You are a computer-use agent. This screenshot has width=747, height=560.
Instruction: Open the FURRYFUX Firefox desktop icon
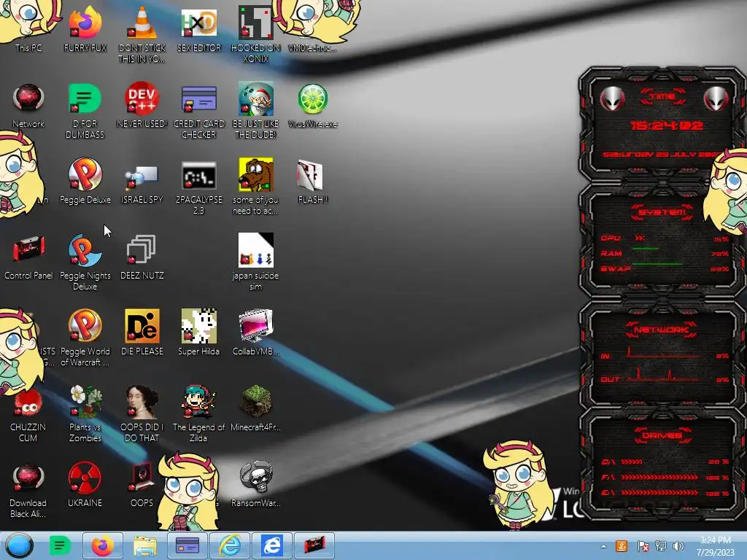click(85, 28)
